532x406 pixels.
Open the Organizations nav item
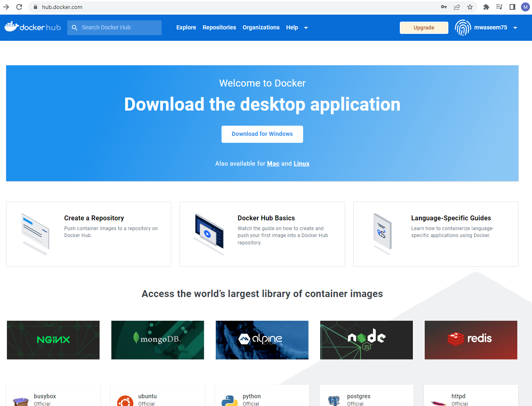[x=261, y=27]
